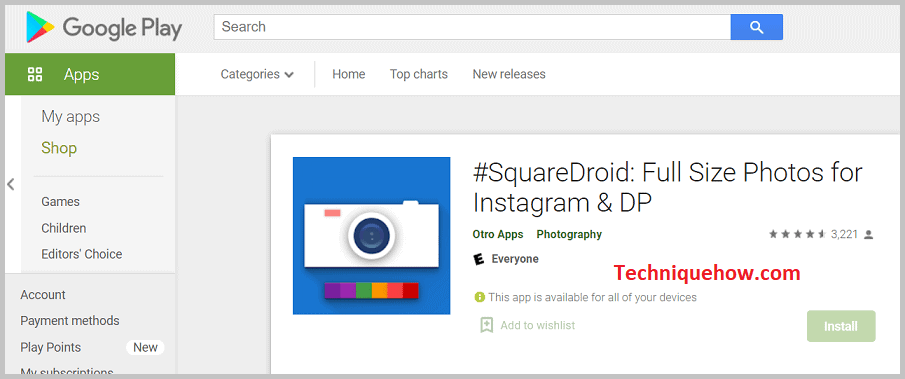Click the Add to wishlist label
905x379 pixels.
pyautogui.click(x=537, y=325)
